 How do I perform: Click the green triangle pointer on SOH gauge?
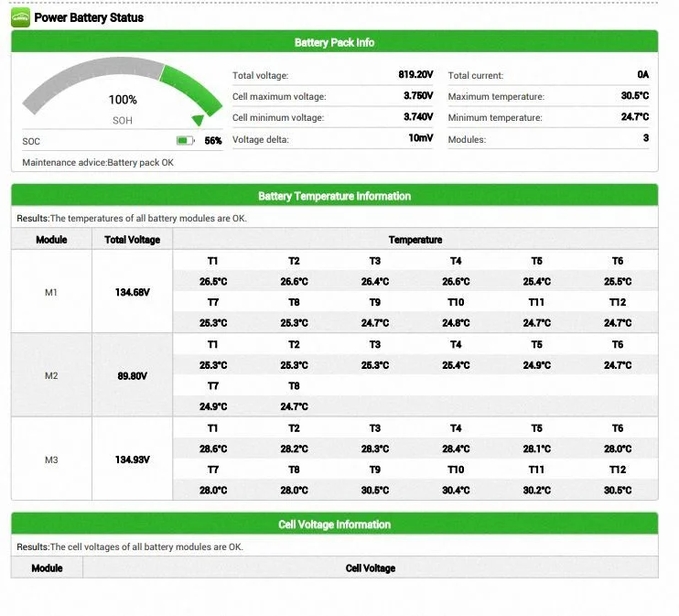click(198, 120)
